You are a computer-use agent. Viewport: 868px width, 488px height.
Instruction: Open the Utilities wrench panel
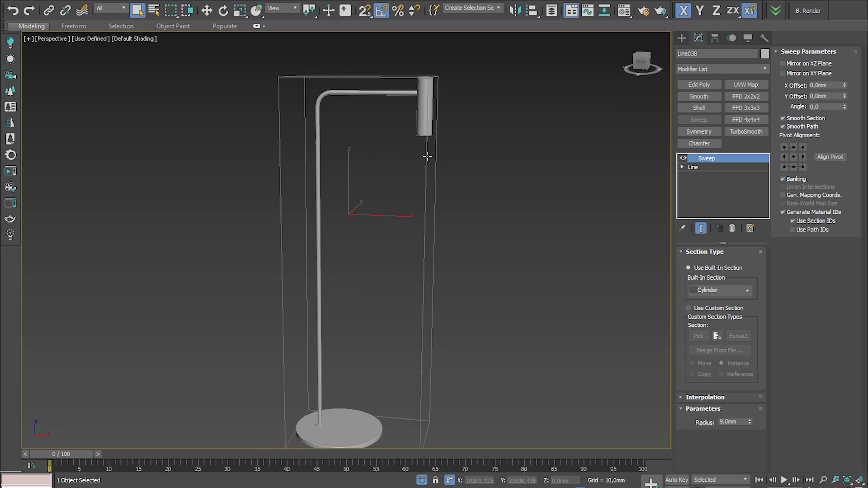coord(764,38)
